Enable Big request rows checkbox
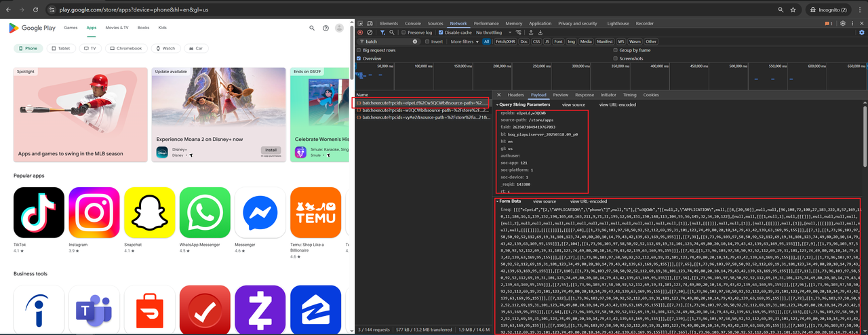Image resolution: width=868 pixels, height=335 pixels. pyautogui.click(x=359, y=50)
